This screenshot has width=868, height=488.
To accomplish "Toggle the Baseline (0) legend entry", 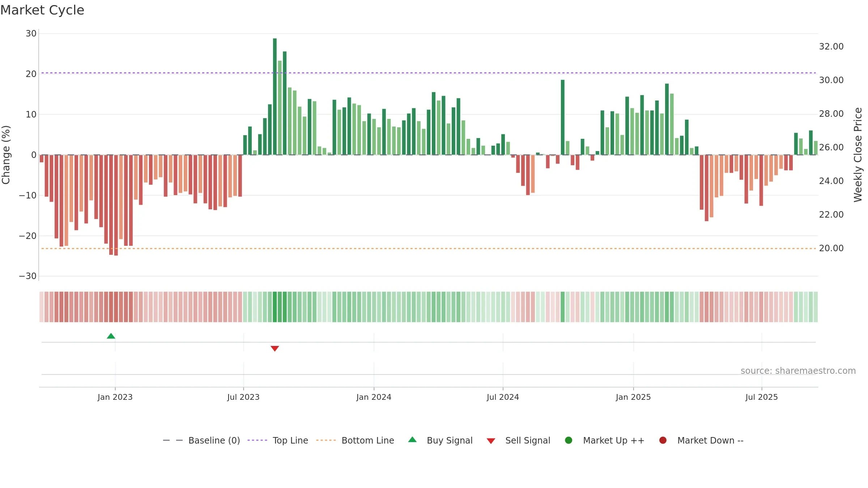I will (201, 440).
